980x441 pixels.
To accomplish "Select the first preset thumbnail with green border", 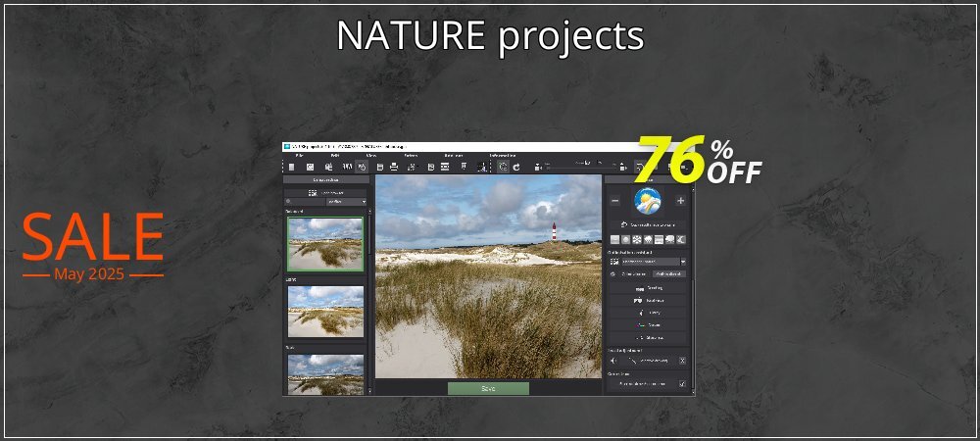I will [325, 244].
